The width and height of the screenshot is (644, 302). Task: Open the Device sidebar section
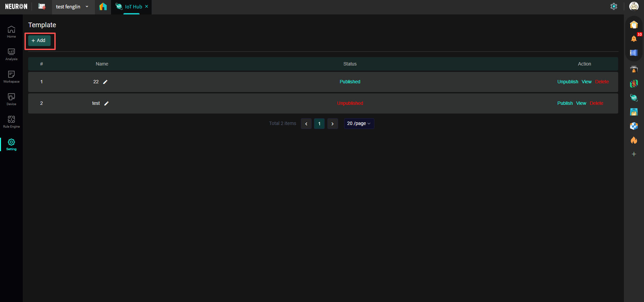[x=11, y=99]
